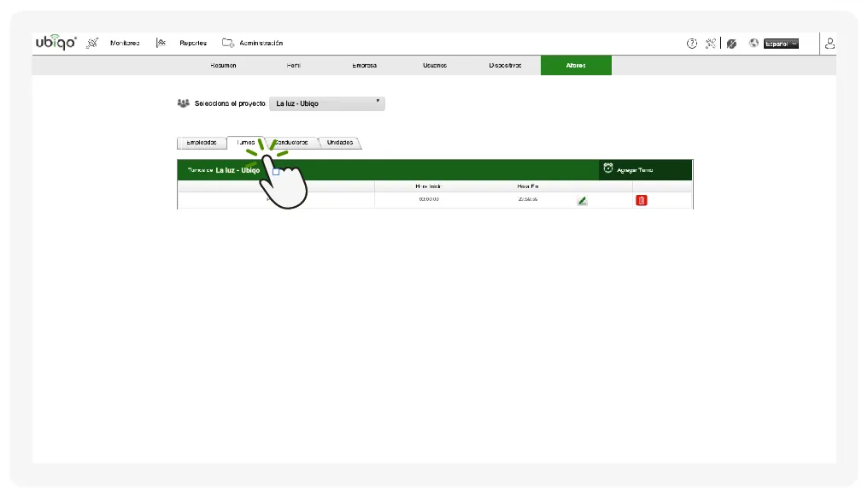Open the user profile icon
The width and height of the screenshot is (868, 495).
point(830,44)
